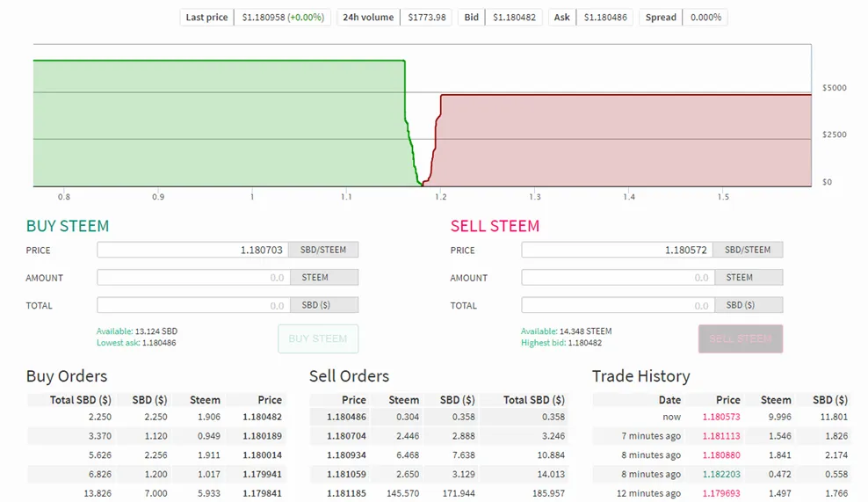Screen dimensions: 868x502
Task: Click the Buy Orders heading
Action: [67, 376]
